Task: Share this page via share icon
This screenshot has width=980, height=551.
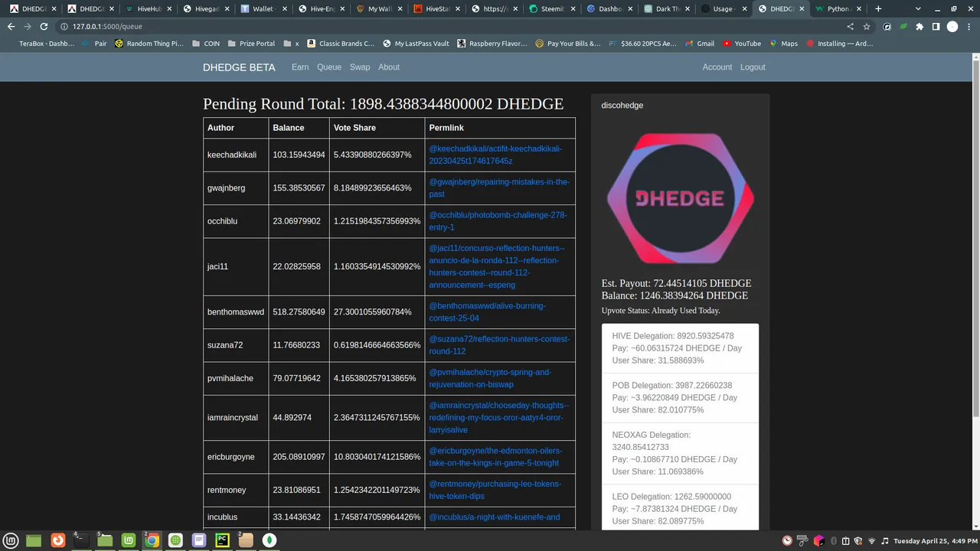Action: (x=850, y=26)
